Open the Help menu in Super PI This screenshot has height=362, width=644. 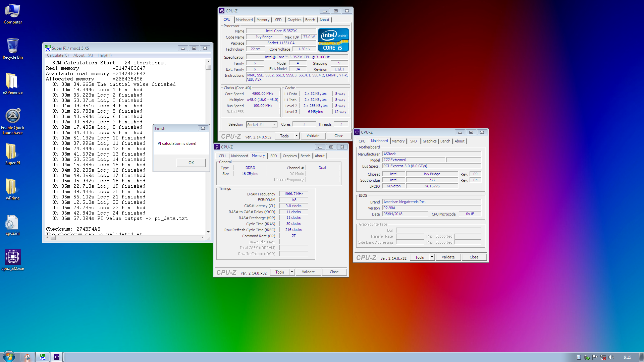[104, 55]
